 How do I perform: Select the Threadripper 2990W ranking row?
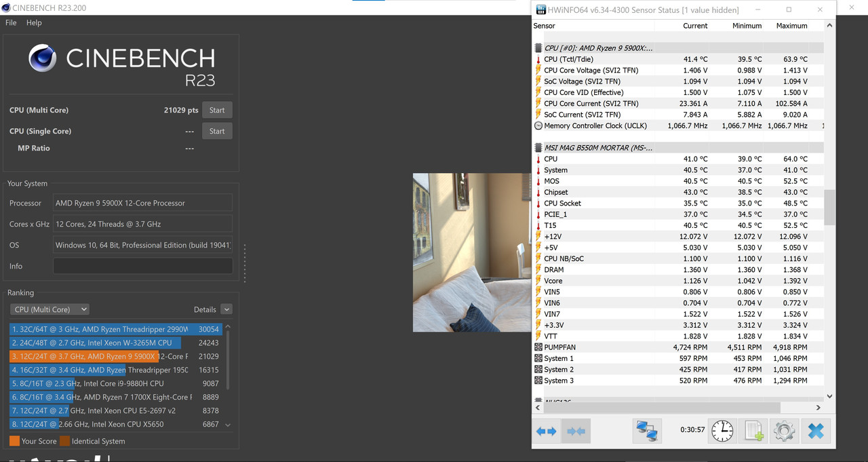pos(115,329)
